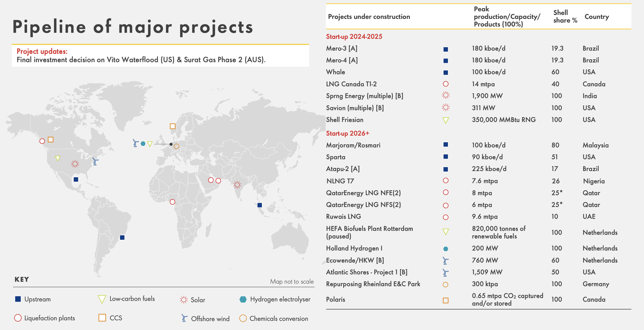
Task: Click the CCS orange square in key
Action: point(102,318)
